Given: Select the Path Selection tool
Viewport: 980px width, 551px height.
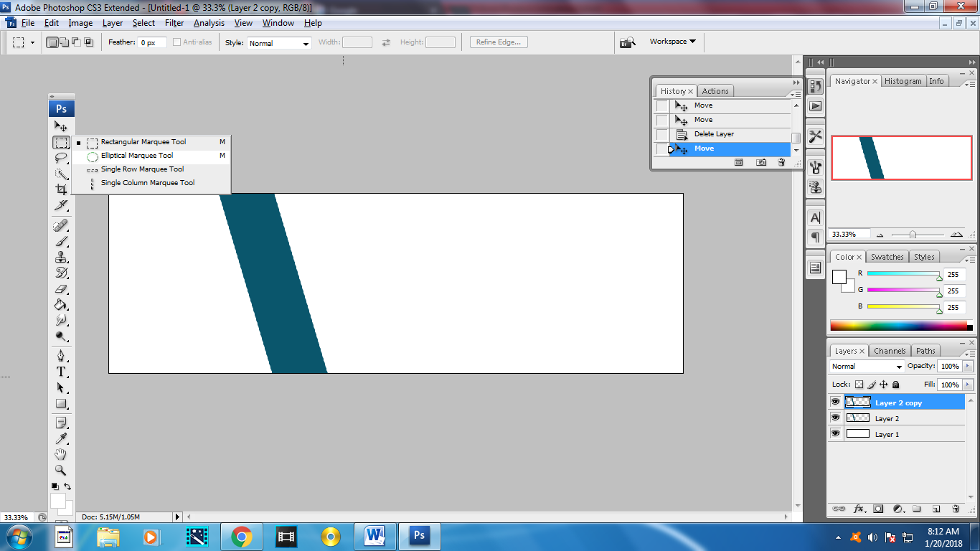Looking at the screenshot, I should (x=61, y=387).
